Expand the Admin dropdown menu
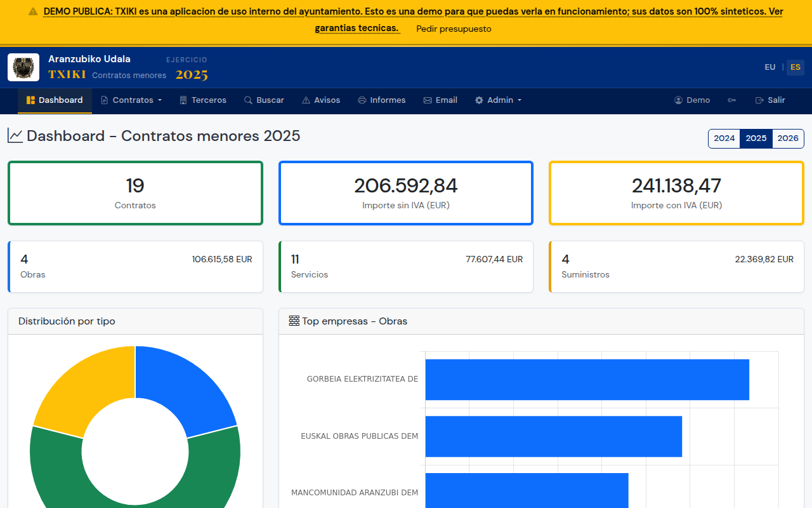Viewport: 812px width, 508px height. tap(498, 100)
